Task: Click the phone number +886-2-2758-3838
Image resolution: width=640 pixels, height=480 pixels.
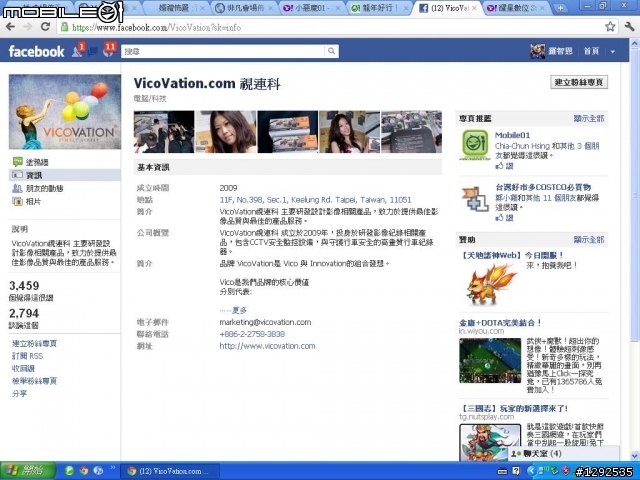Action: click(252, 334)
